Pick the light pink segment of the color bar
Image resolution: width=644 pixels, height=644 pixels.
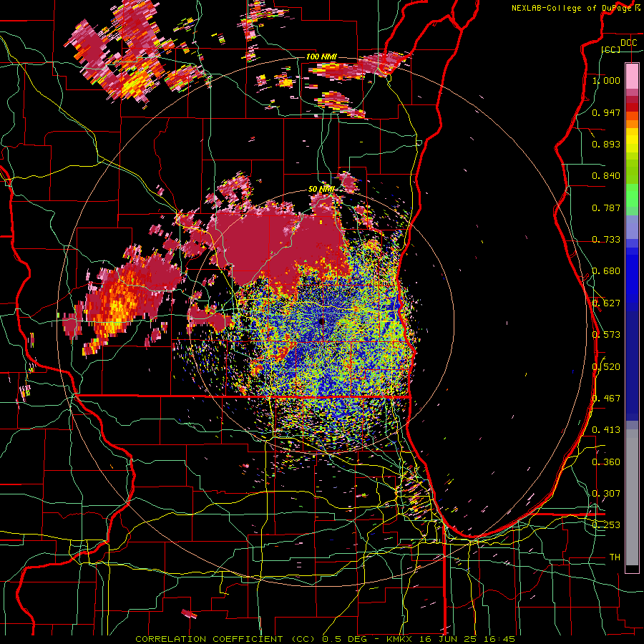(632, 76)
